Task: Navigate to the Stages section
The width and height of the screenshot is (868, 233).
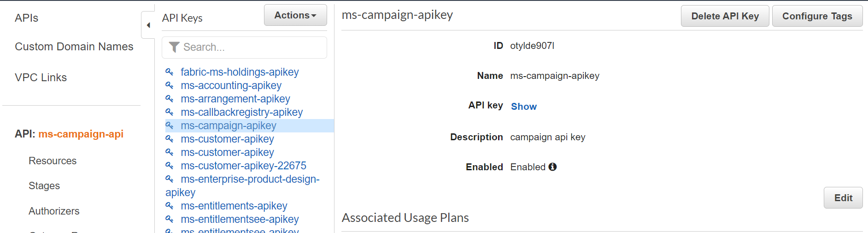Action: (x=44, y=186)
